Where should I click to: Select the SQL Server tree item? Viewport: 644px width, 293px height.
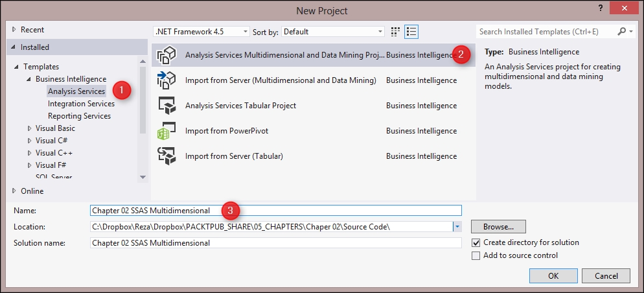(54, 177)
